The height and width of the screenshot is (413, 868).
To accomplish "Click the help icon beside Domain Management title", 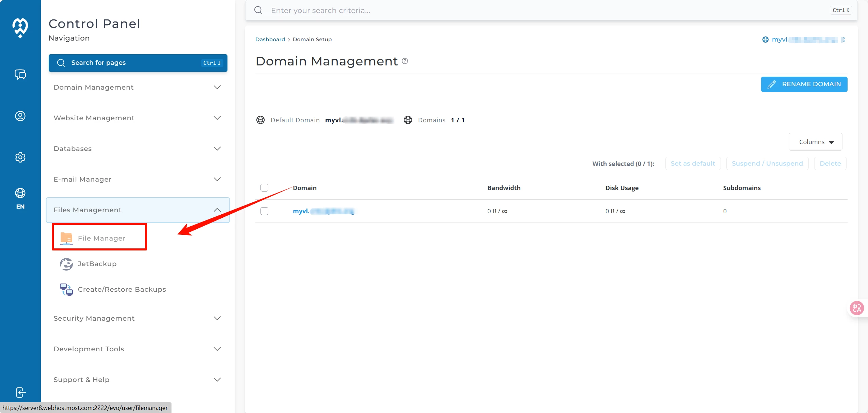I will (405, 61).
